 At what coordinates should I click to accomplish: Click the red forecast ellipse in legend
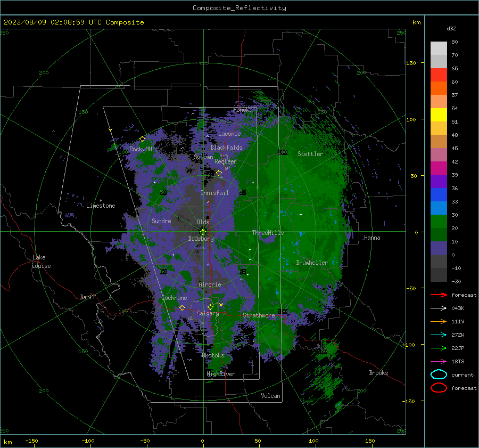(439, 388)
